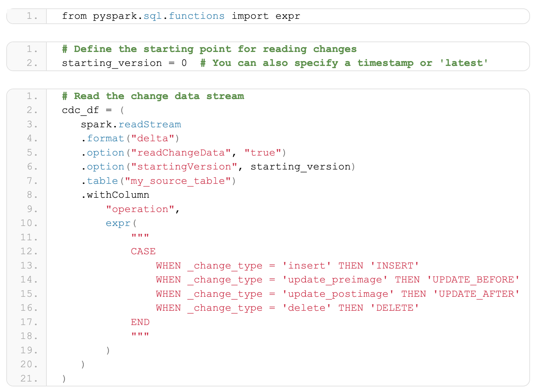Viewport: 537px width, 392px height.
Task: Click the "readChangeData" option string
Action: [181, 153]
